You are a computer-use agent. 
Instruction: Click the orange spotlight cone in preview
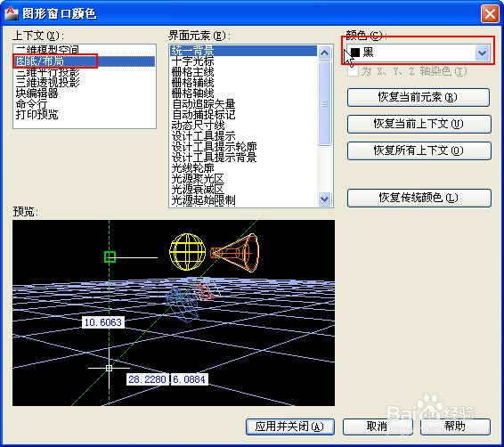pyautogui.click(x=236, y=253)
